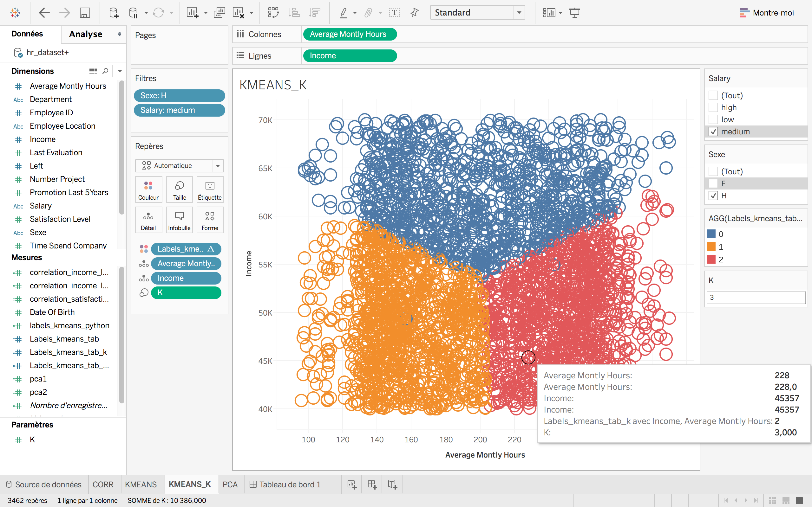This screenshot has width=812, height=507.
Task: Click the Montre-moi button
Action: point(767,13)
